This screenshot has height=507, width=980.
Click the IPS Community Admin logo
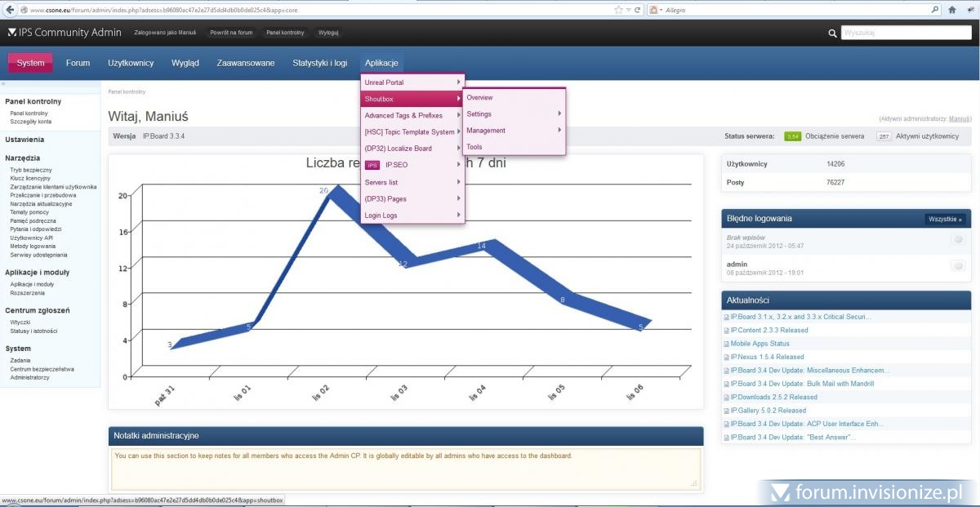click(65, 33)
